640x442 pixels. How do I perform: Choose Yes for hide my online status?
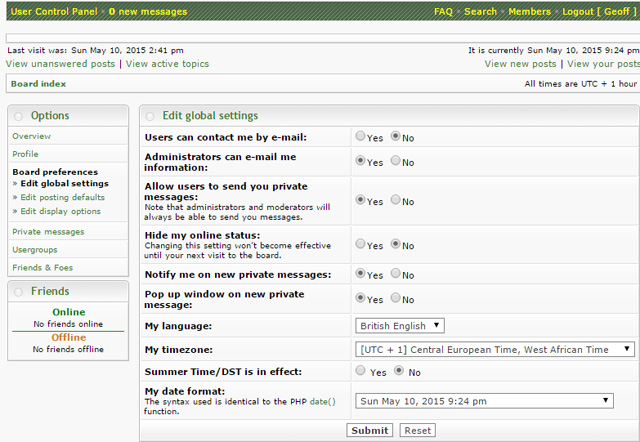tap(361, 245)
